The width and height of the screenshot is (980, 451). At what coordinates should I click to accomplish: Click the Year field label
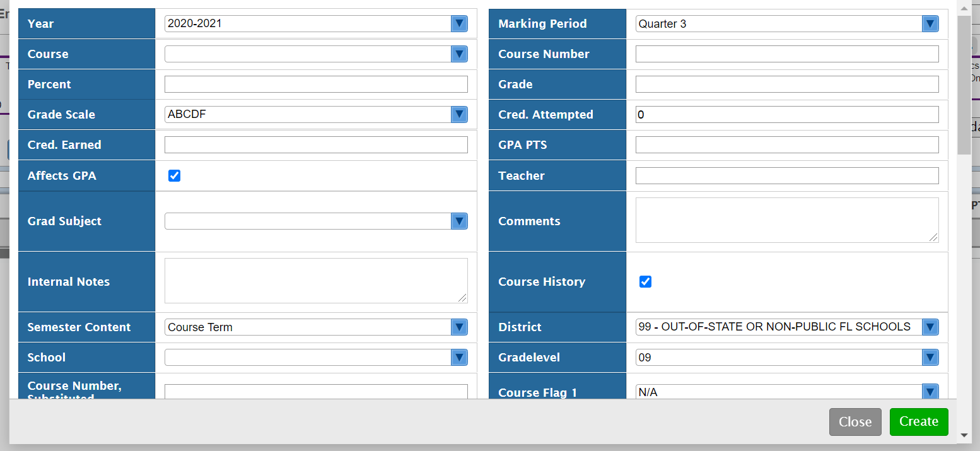click(40, 24)
